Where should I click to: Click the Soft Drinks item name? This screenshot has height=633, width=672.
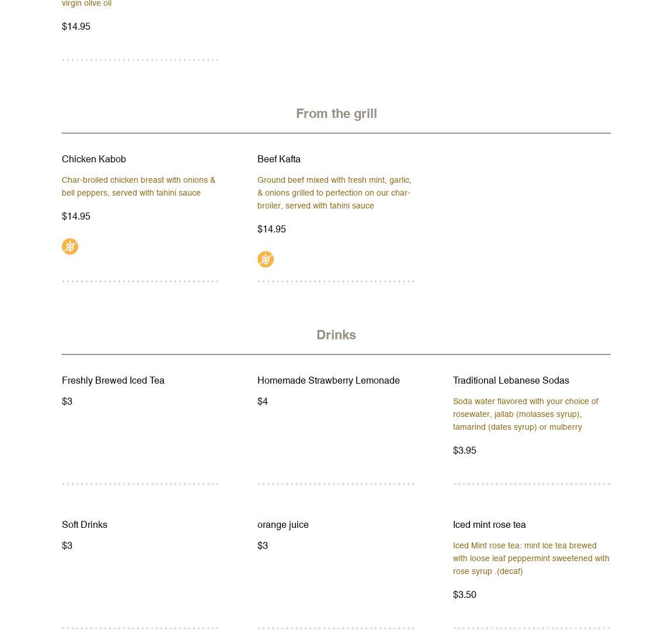pos(85,524)
